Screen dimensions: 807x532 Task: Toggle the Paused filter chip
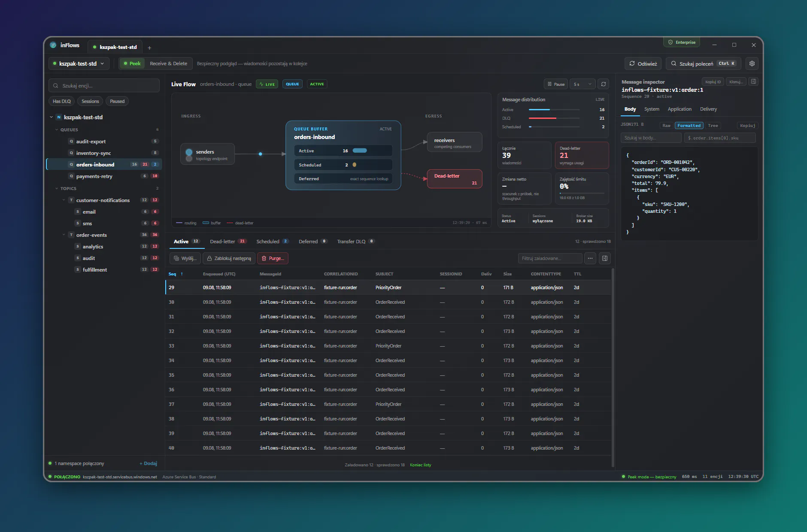[117, 101]
